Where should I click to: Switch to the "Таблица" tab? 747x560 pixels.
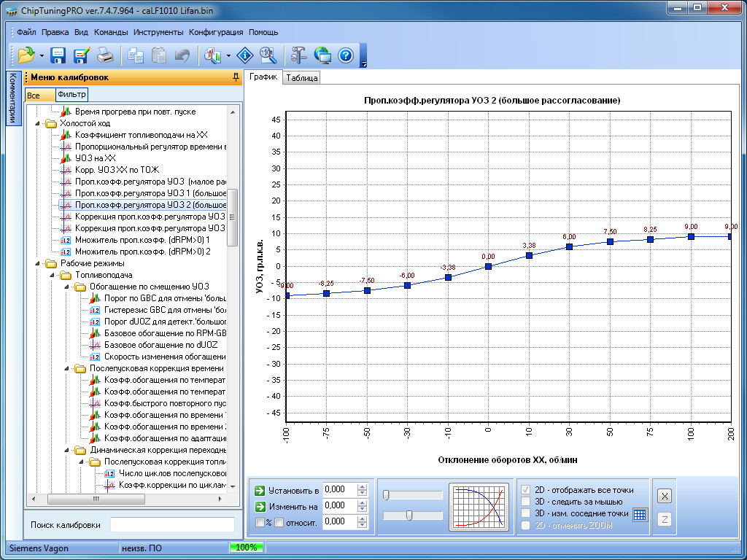point(302,78)
